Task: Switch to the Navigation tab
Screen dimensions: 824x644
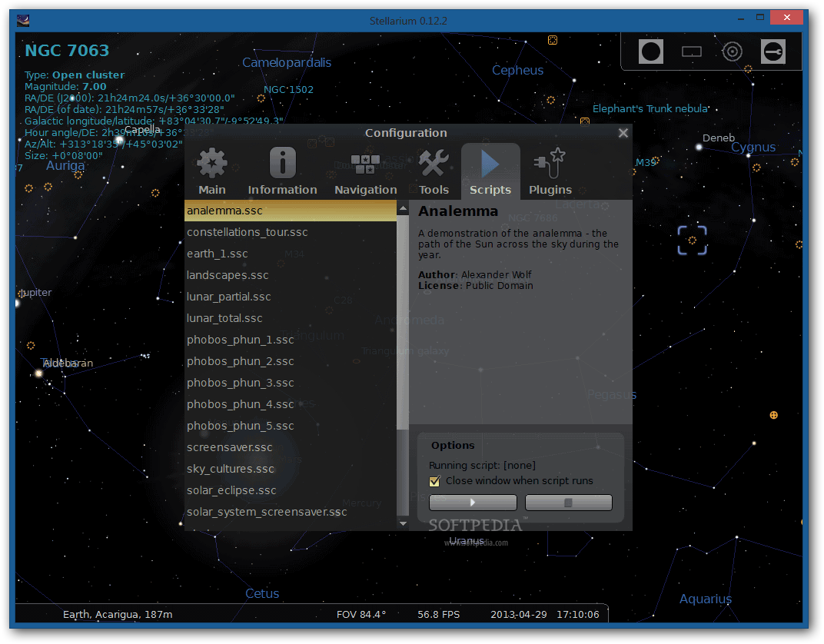Action: click(366, 172)
